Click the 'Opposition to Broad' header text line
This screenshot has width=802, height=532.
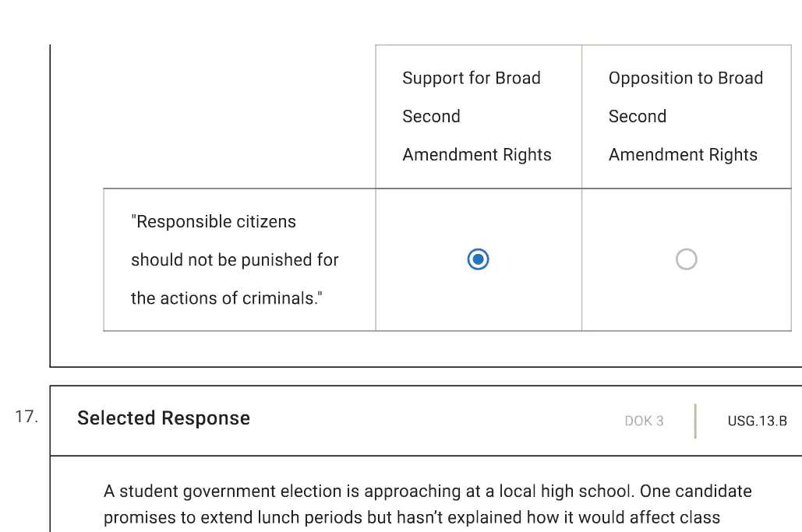tap(685, 78)
